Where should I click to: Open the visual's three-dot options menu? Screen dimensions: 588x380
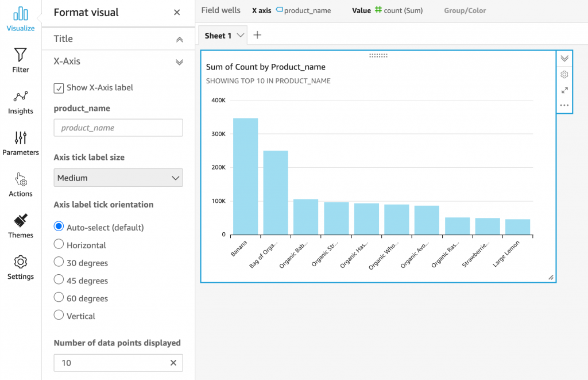pyautogui.click(x=564, y=105)
